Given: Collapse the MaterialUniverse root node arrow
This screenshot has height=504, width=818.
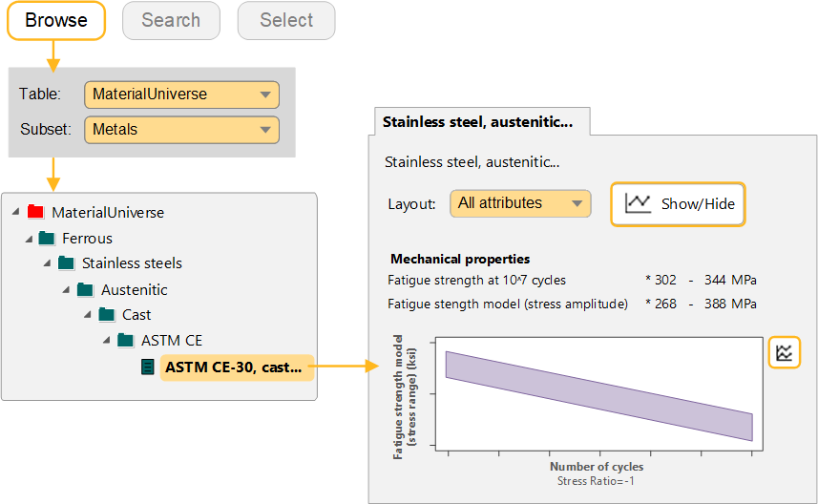Looking at the screenshot, I should [x=16, y=213].
